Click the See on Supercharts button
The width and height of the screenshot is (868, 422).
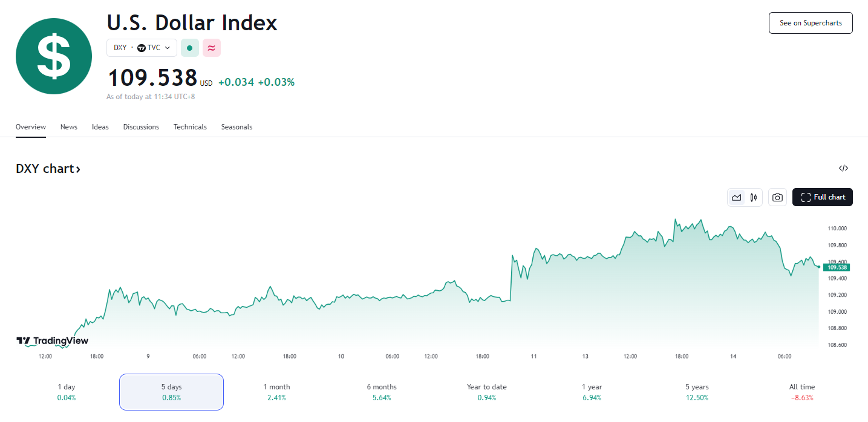click(811, 23)
